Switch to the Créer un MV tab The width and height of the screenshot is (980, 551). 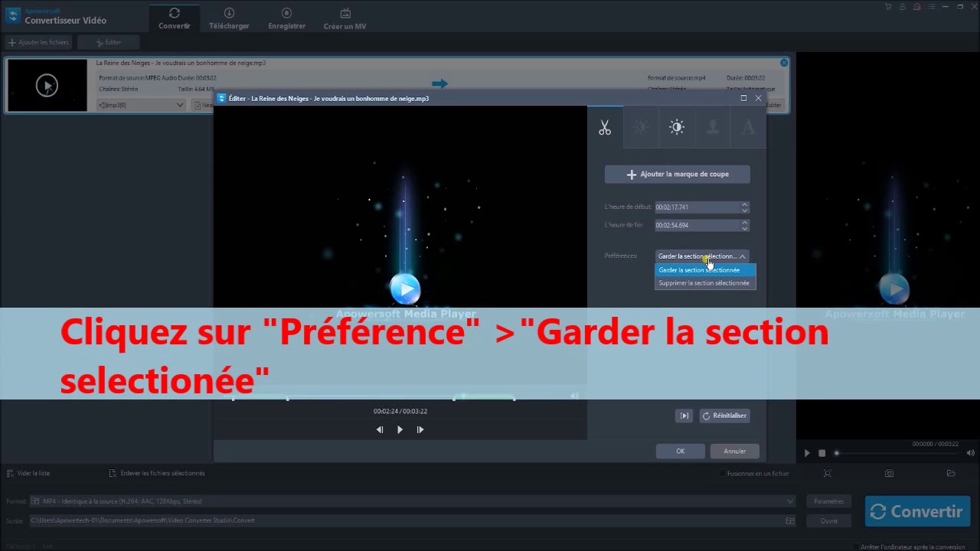click(x=345, y=19)
